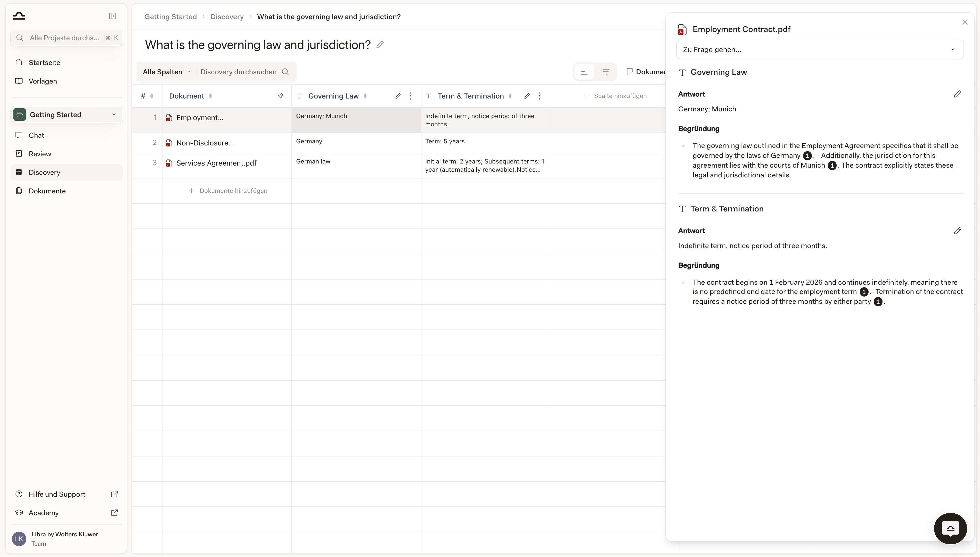
Task: Switch to wrapped row text view
Action: 606,72
